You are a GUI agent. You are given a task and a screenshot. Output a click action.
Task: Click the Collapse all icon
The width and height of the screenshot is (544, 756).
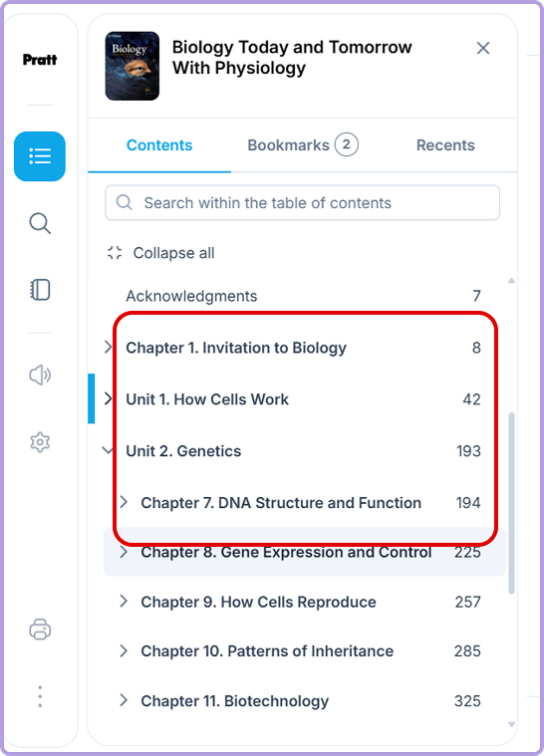coord(115,253)
